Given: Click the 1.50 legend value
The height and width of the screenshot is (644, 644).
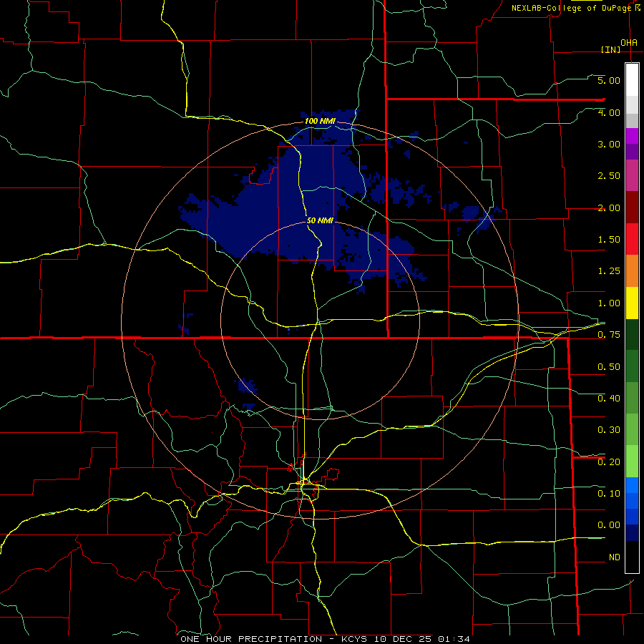Looking at the screenshot, I should 609,240.
